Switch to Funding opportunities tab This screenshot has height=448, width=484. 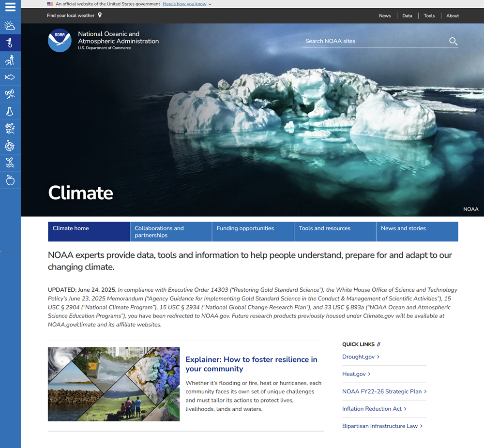click(x=253, y=232)
